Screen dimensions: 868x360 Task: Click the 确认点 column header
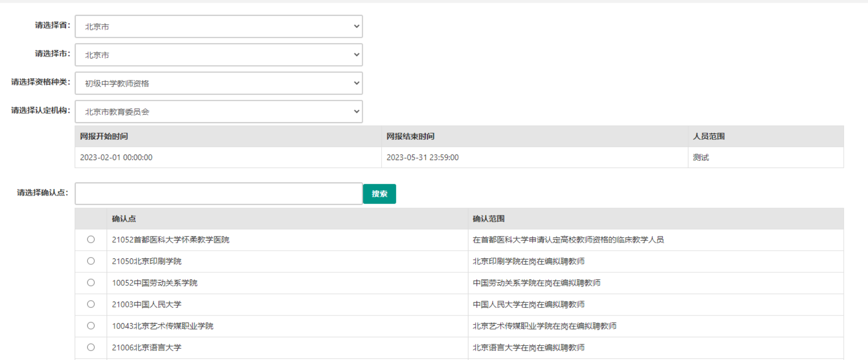pyautogui.click(x=124, y=219)
